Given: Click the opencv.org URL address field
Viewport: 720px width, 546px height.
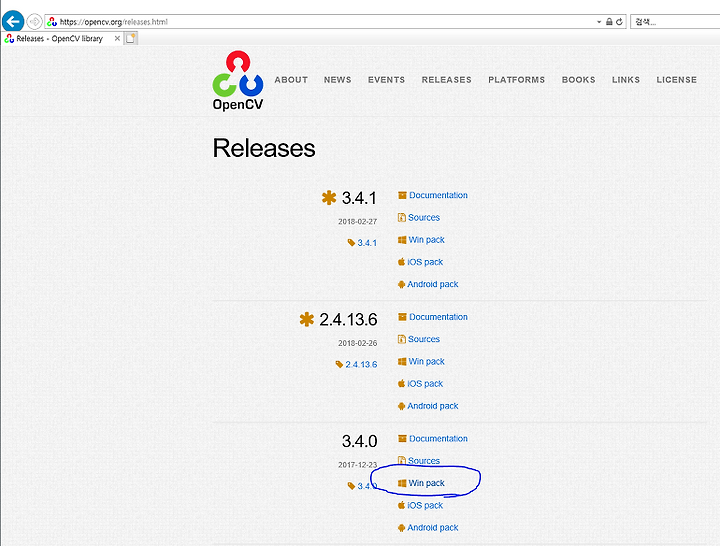Looking at the screenshot, I should (321, 22).
